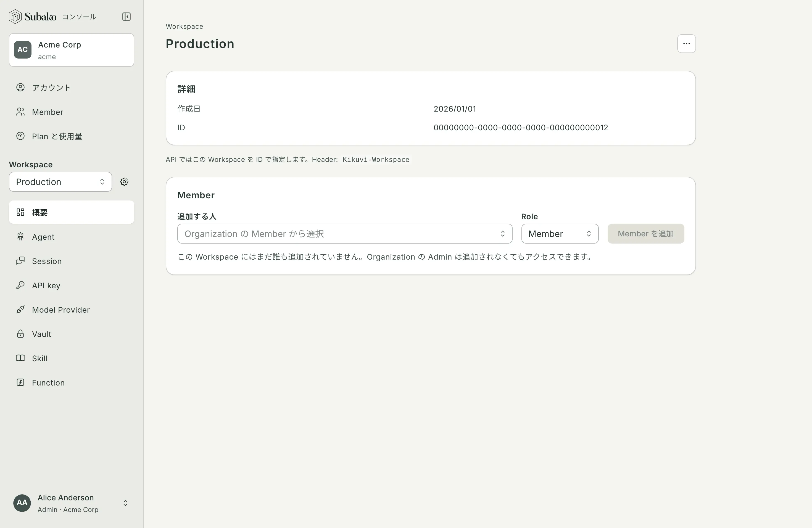Click the Subako logo icon
Image resolution: width=812 pixels, height=528 pixels.
[x=15, y=16]
